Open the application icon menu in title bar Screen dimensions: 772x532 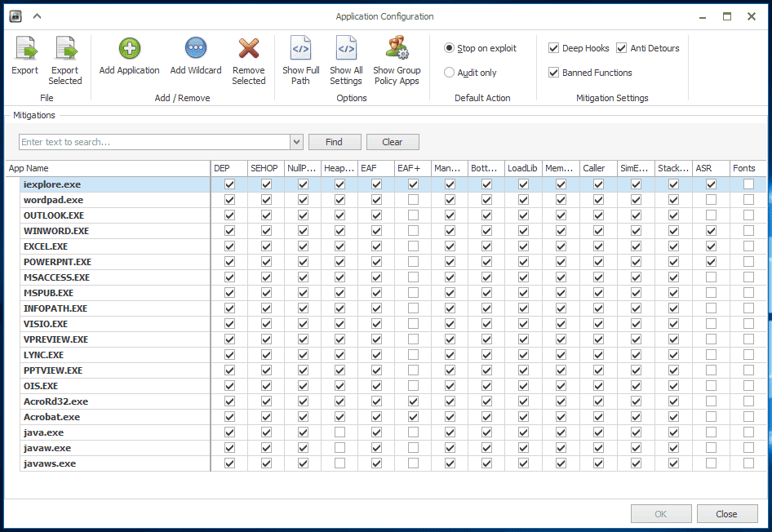(16, 16)
